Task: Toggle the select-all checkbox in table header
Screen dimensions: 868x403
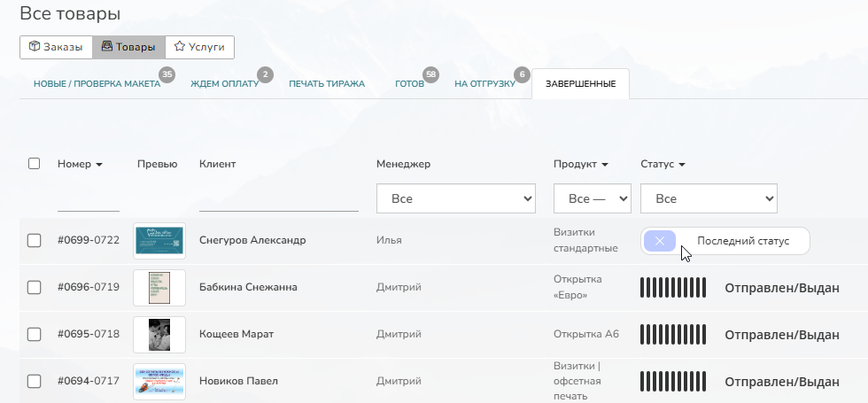Action: [x=35, y=164]
